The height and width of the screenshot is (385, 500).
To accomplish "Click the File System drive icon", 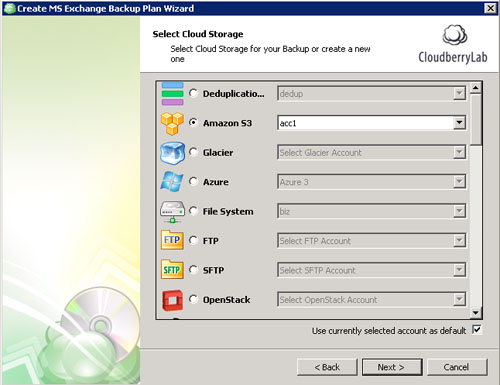I will (x=172, y=211).
